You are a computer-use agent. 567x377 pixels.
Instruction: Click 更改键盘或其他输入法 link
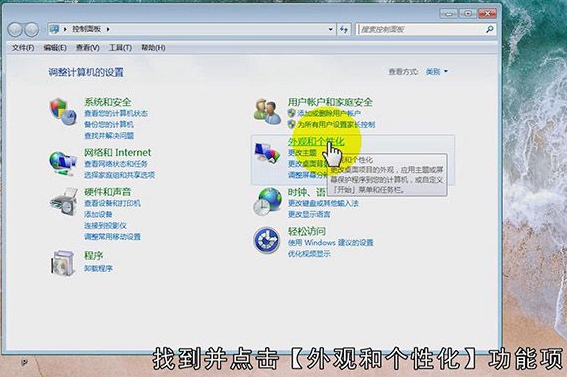pyautogui.click(x=323, y=203)
